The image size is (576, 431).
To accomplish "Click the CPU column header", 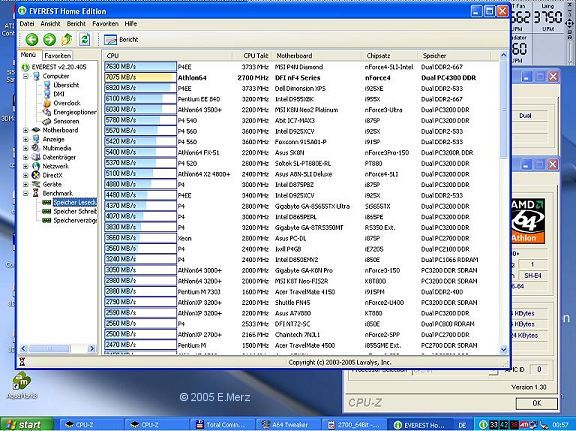I will (x=167, y=55).
